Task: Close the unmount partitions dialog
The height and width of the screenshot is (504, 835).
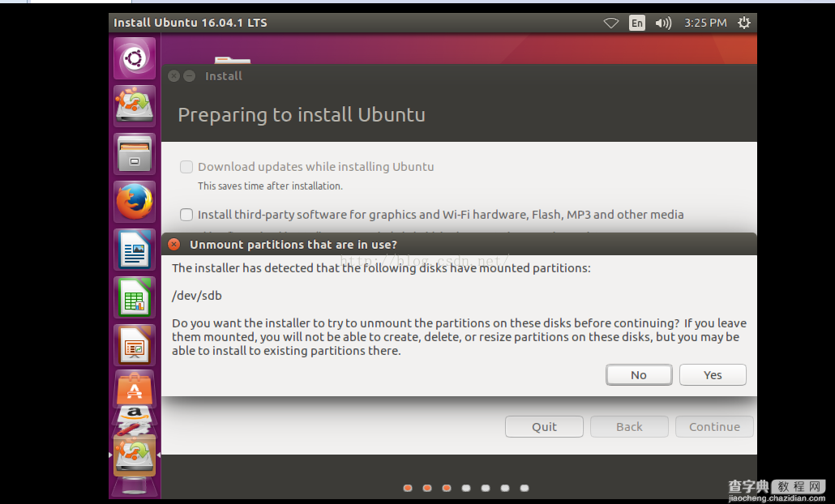Action: coord(173,244)
